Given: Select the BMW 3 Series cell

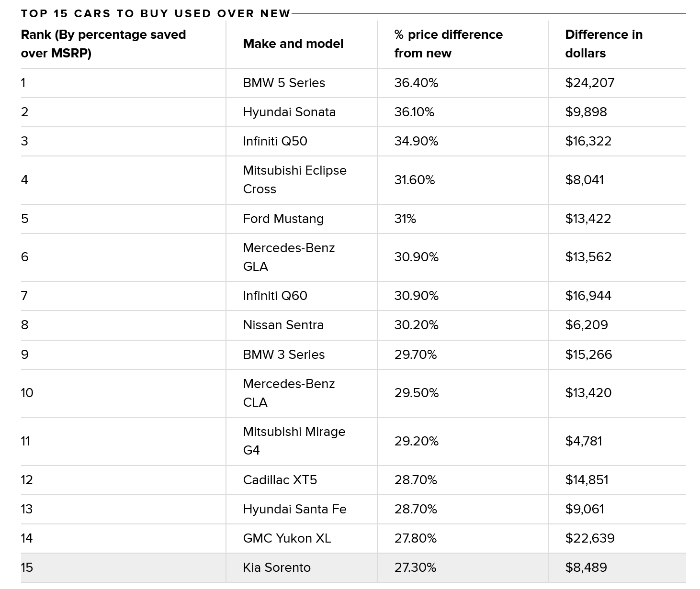Looking at the screenshot, I should coord(283,355).
